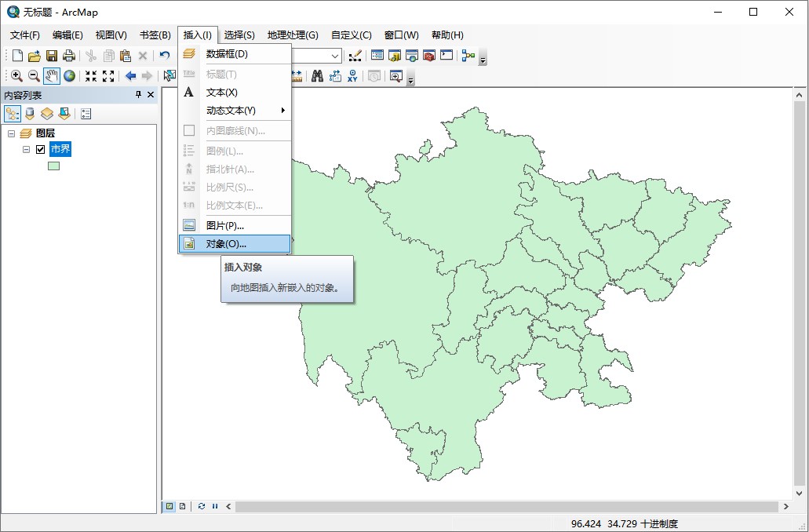Select List By Source in contents panel

click(30, 114)
